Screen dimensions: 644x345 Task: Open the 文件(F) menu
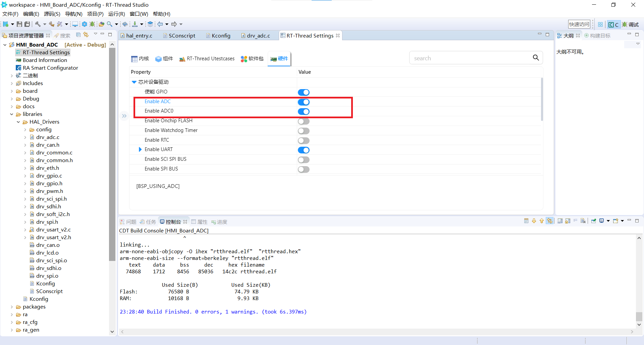10,14
